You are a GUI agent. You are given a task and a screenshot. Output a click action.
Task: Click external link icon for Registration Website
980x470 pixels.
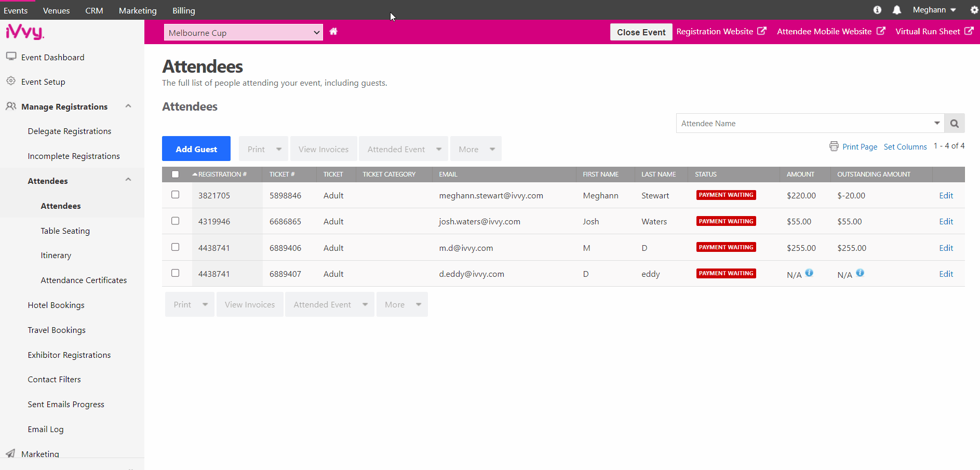point(762,31)
